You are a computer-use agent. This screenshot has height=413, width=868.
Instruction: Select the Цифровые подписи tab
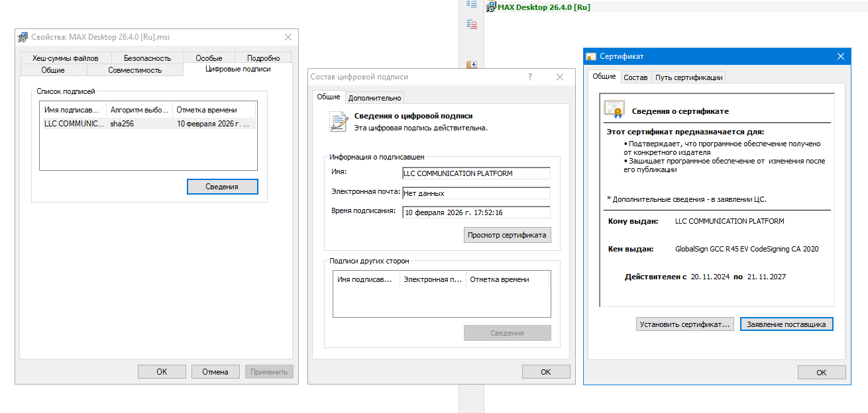tap(238, 69)
